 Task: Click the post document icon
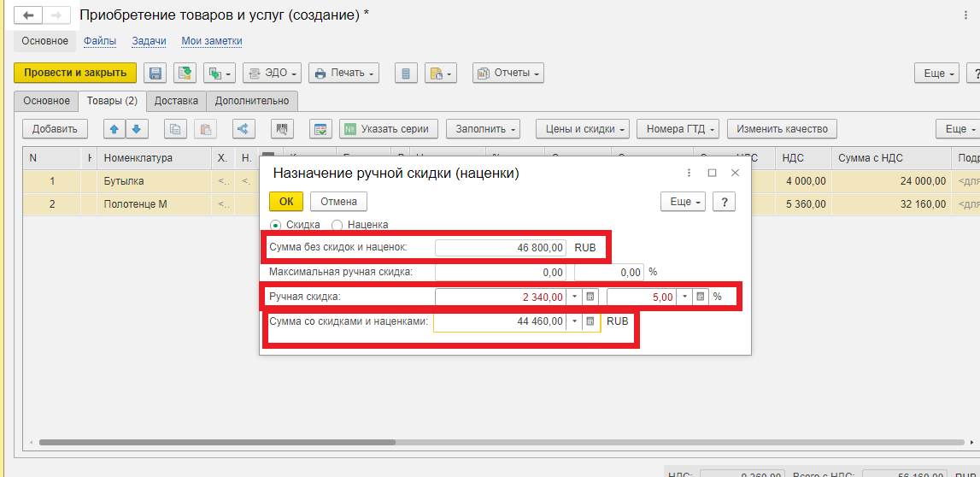185,74
